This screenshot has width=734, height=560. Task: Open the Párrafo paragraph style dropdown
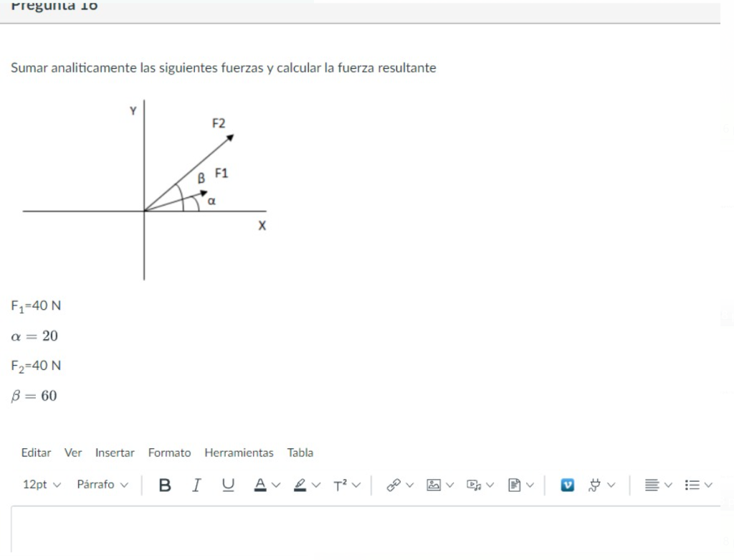tap(102, 485)
